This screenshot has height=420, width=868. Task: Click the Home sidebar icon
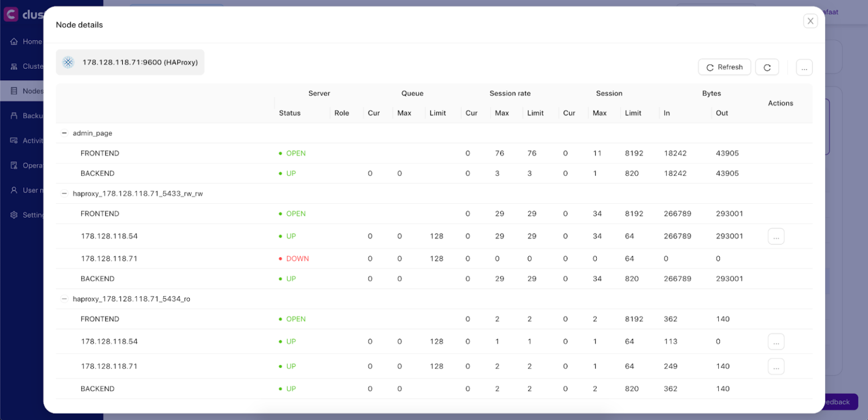(x=14, y=42)
